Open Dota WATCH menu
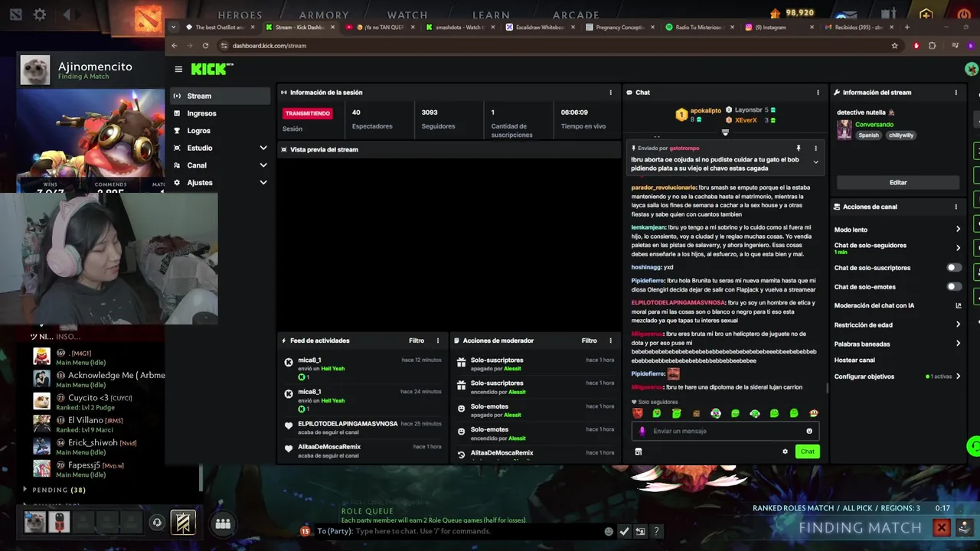The height and width of the screenshot is (551, 980). tap(407, 15)
